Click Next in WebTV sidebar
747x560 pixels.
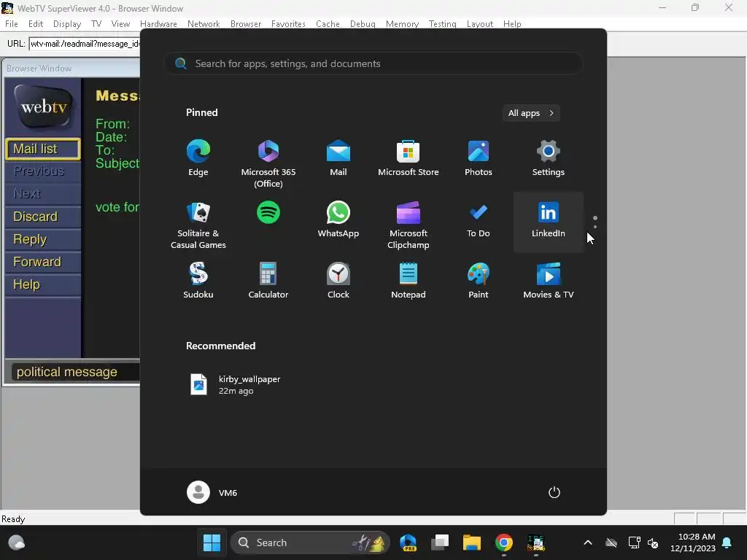[x=43, y=193]
